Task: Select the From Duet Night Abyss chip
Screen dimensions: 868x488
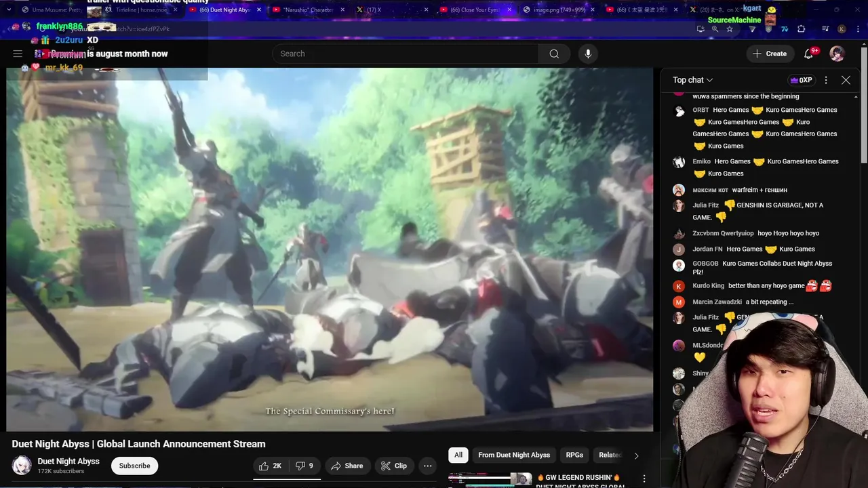Action: [514, 455]
